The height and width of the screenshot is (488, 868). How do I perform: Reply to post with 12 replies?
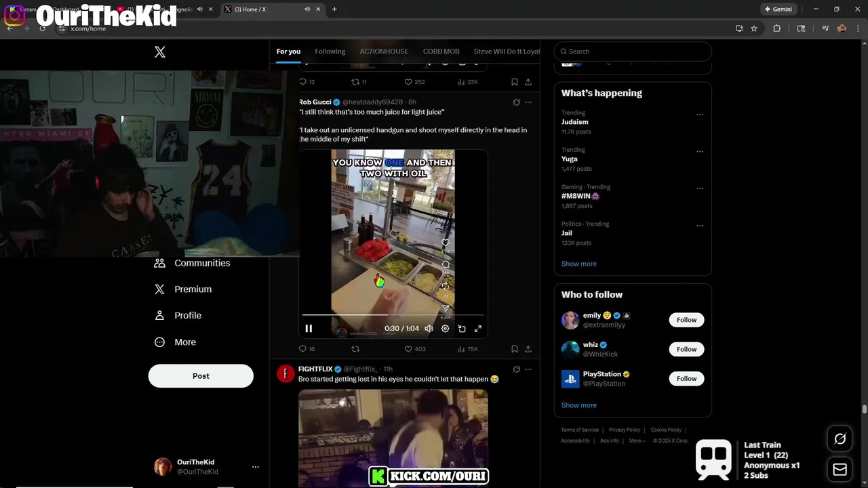307,82
